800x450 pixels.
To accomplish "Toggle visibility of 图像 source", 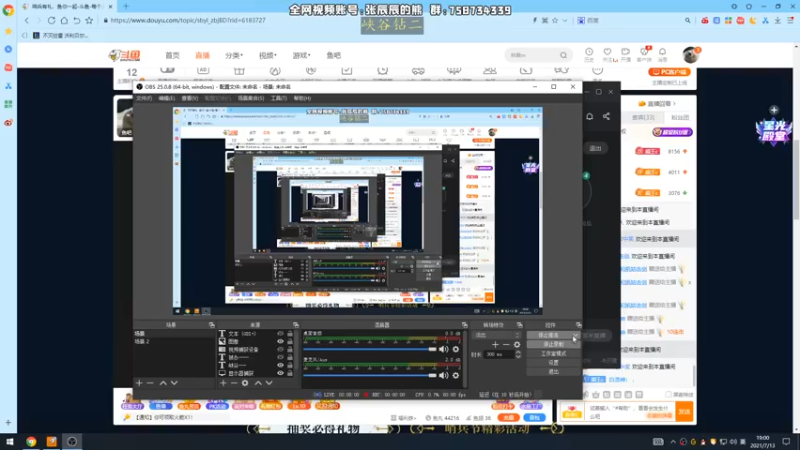I will point(280,341).
